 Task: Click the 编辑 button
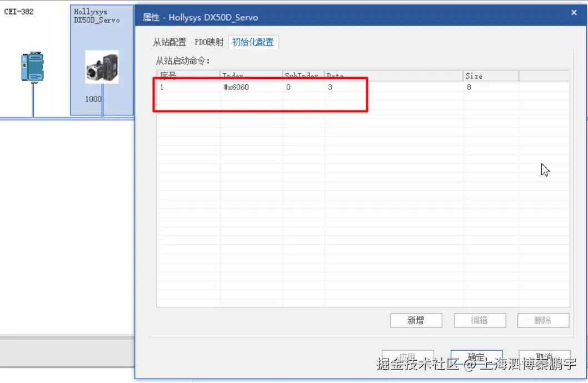click(x=480, y=320)
